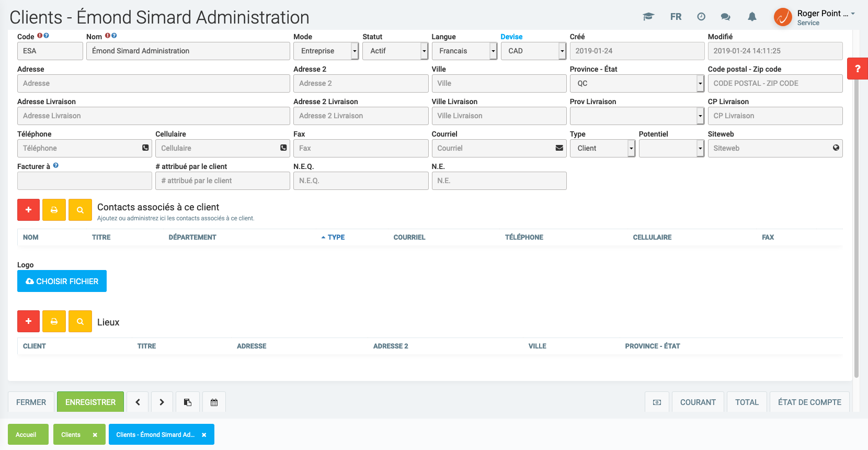
Task: Print the associated contacts list
Action: pyautogui.click(x=54, y=210)
